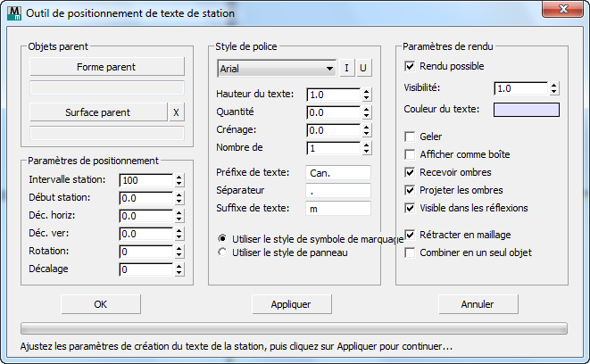This screenshot has width=590, height=364.
Task: Enable the Geler checkbox
Action: click(411, 136)
